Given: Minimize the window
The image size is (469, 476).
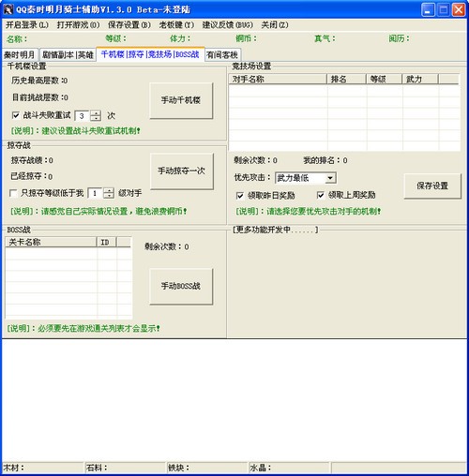Looking at the screenshot, I should [x=428, y=9].
